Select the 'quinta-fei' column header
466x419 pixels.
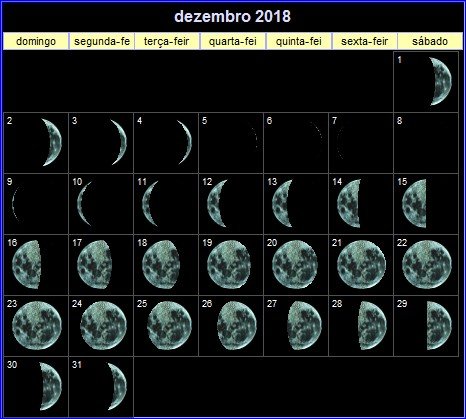299,41
